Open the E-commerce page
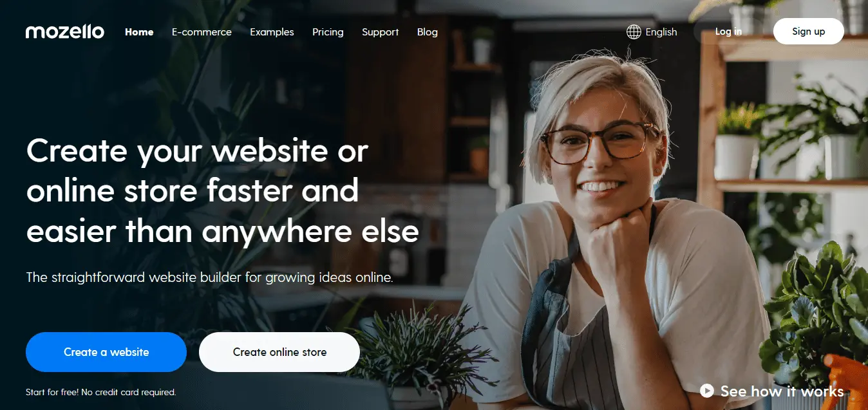Screen dimensions: 868x410 (202, 32)
